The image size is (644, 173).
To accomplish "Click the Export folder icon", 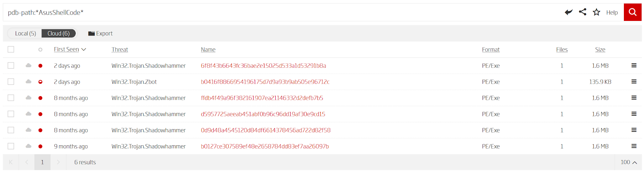I will point(91,33).
